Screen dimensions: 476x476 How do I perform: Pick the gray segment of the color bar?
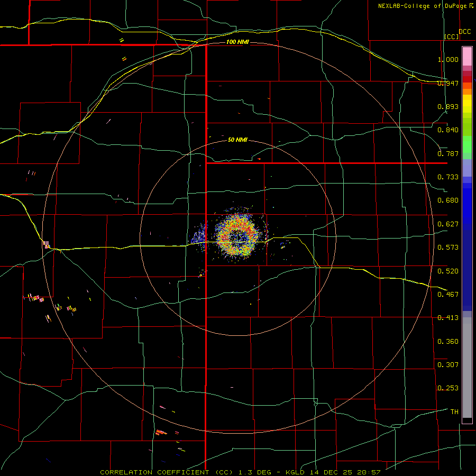pos(467,368)
